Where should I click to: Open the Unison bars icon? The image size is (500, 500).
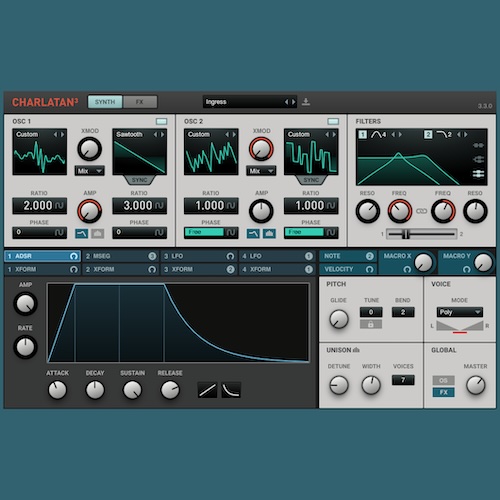pos(356,350)
